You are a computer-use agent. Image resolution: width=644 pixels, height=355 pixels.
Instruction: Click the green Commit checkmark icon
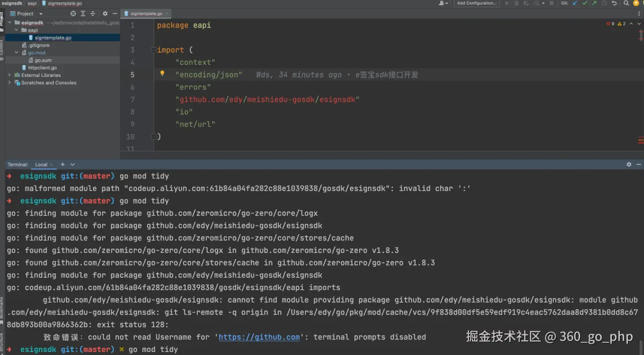(x=585, y=3)
